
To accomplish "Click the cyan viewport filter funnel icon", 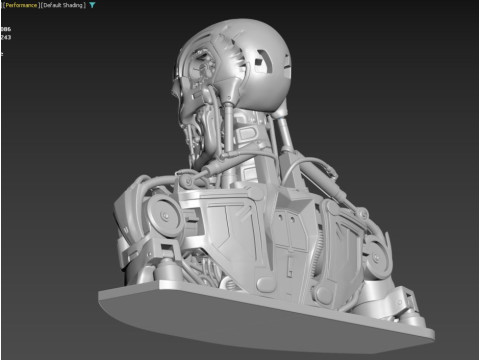I will coord(92,5).
